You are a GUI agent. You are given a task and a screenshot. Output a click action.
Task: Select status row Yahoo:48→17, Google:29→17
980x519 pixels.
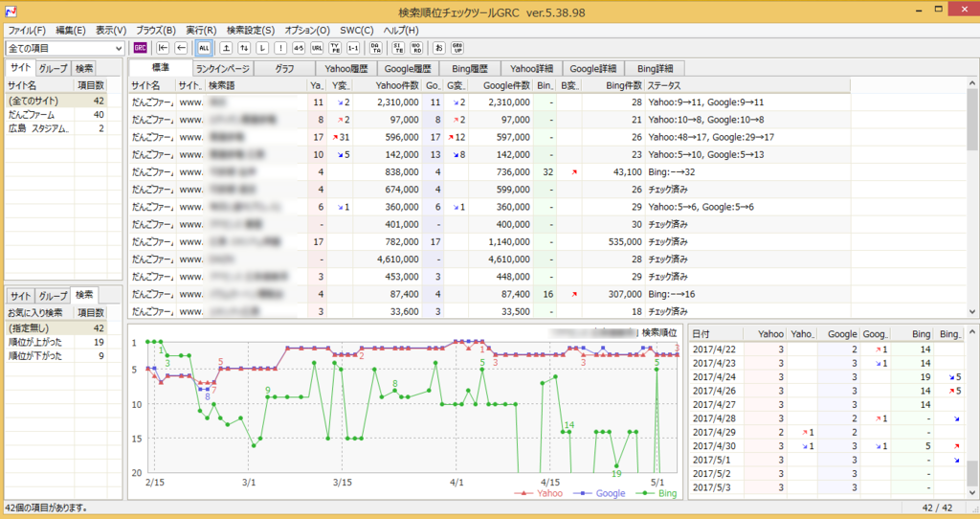[x=490, y=137]
